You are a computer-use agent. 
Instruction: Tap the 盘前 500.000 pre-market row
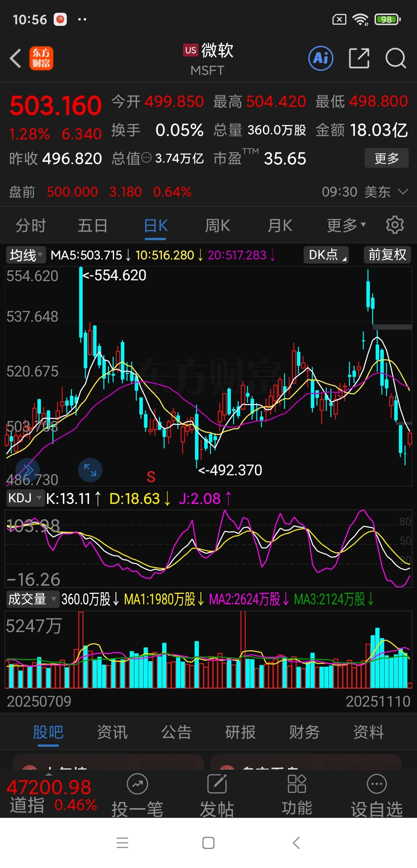coord(208,192)
